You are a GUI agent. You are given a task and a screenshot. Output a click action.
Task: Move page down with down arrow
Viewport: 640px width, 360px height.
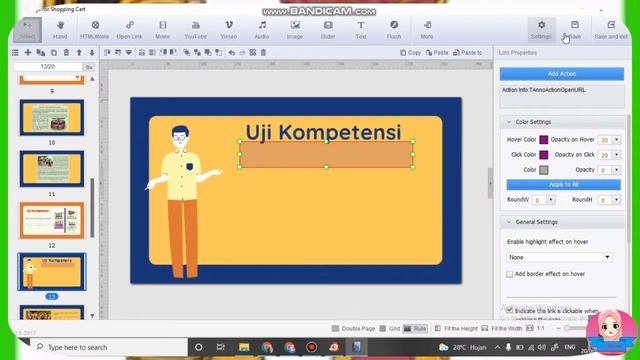pos(92,53)
